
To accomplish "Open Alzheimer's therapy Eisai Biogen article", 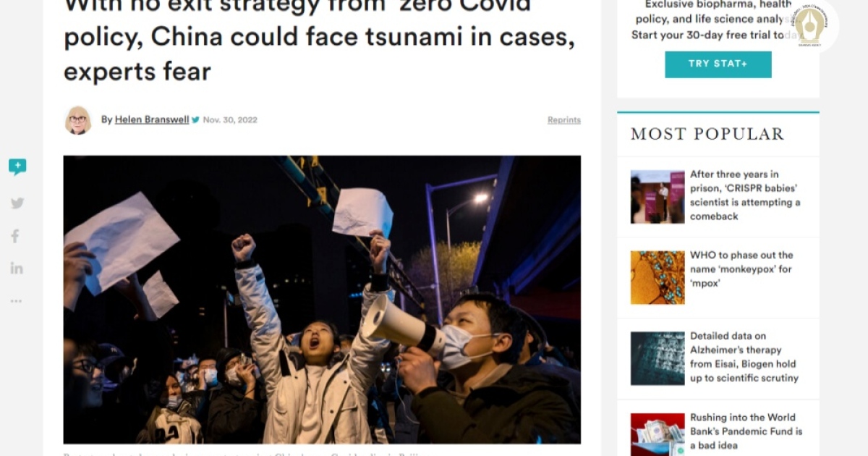I will click(x=744, y=357).
